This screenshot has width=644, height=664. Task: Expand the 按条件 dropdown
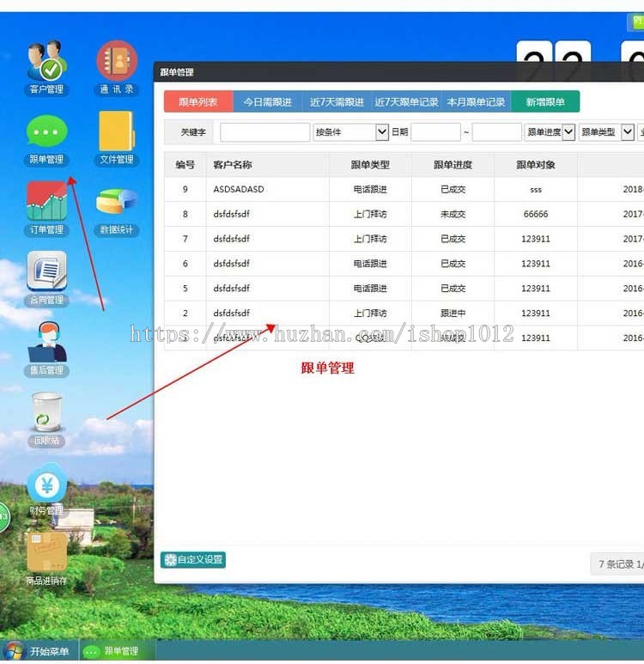click(350, 132)
